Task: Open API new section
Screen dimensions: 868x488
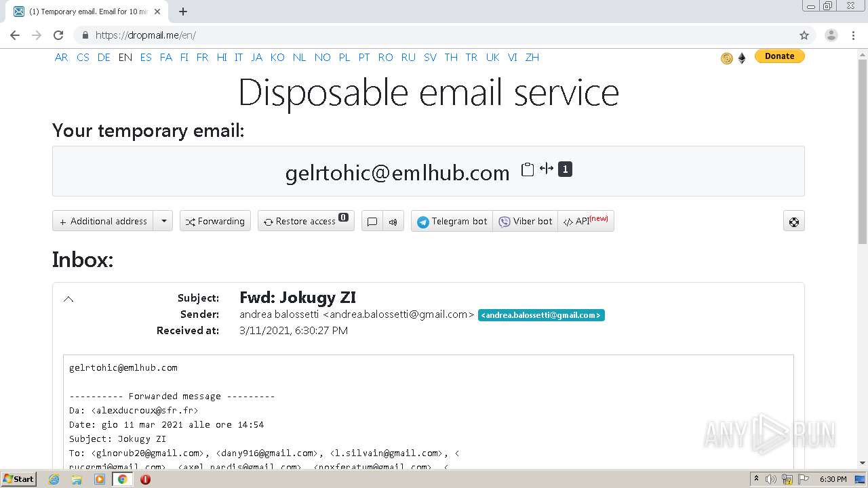Action: click(586, 221)
